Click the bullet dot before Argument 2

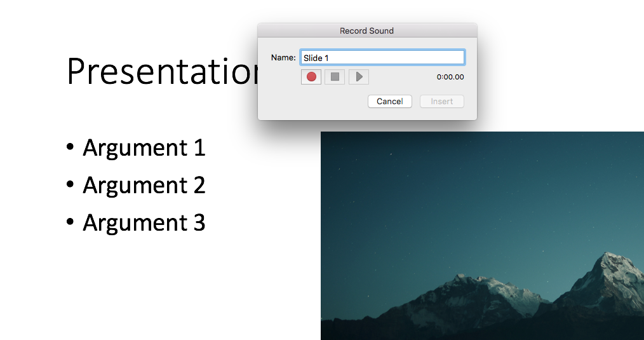point(70,186)
